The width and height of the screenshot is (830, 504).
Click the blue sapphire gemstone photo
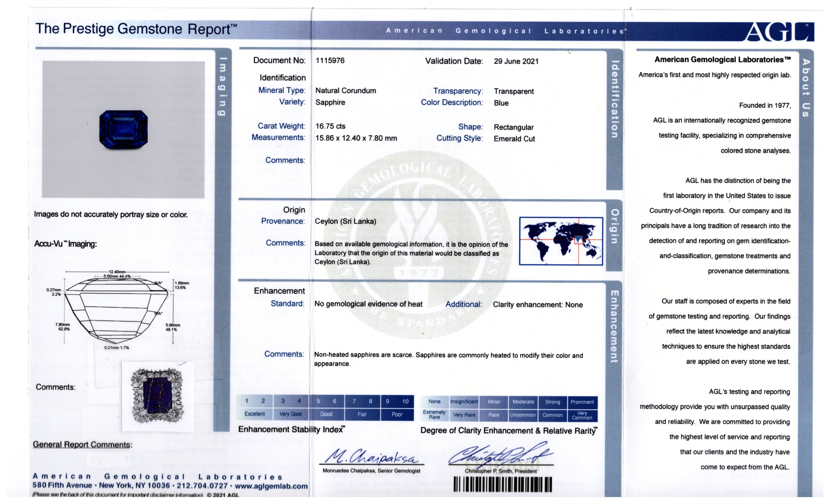[x=123, y=129]
